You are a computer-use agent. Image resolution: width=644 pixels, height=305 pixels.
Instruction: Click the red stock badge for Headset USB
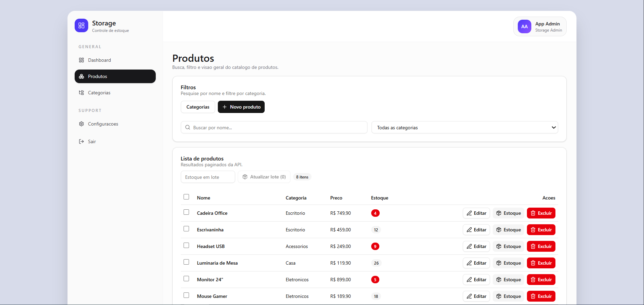pyautogui.click(x=375, y=246)
